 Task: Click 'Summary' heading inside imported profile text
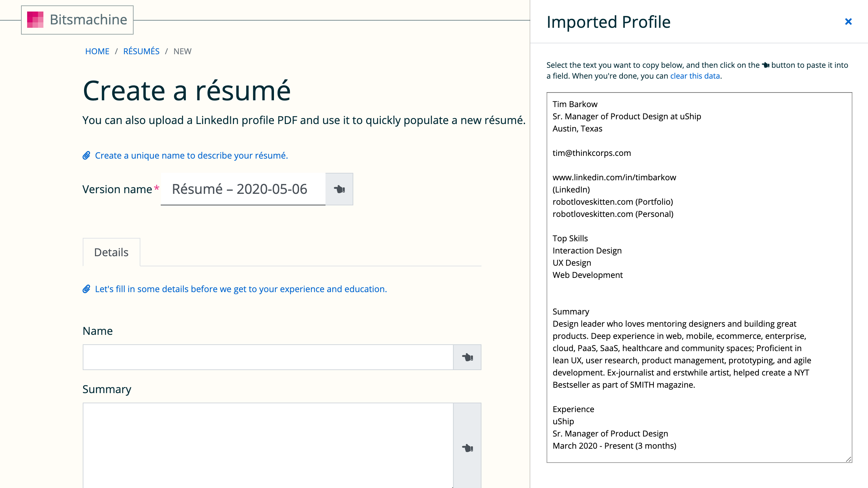[x=571, y=311]
